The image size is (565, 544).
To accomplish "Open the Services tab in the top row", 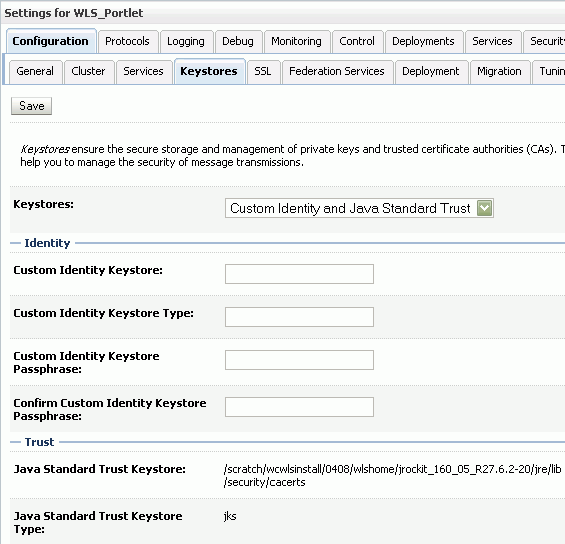I will (493, 41).
